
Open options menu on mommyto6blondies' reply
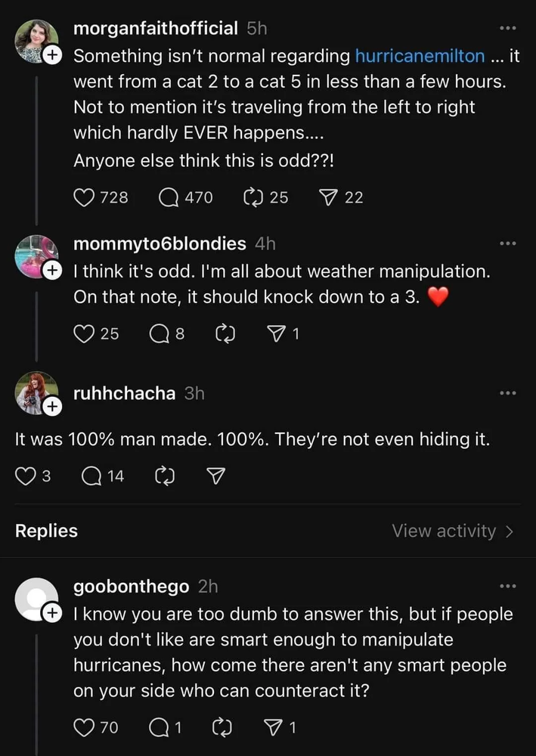tap(508, 243)
